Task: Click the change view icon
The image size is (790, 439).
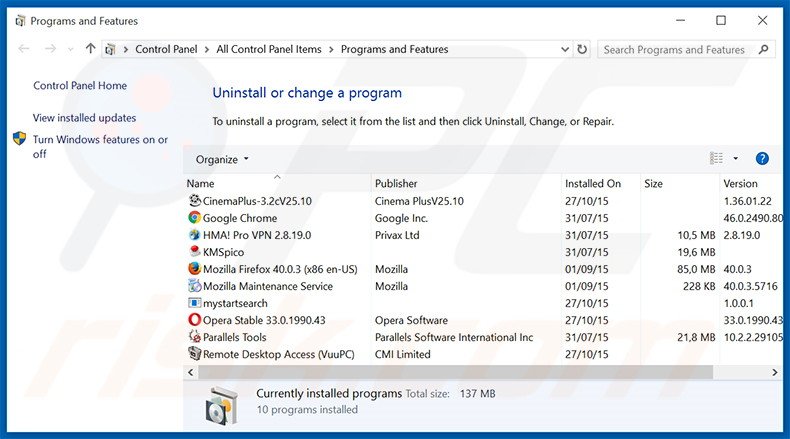Action: tap(716, 159)
